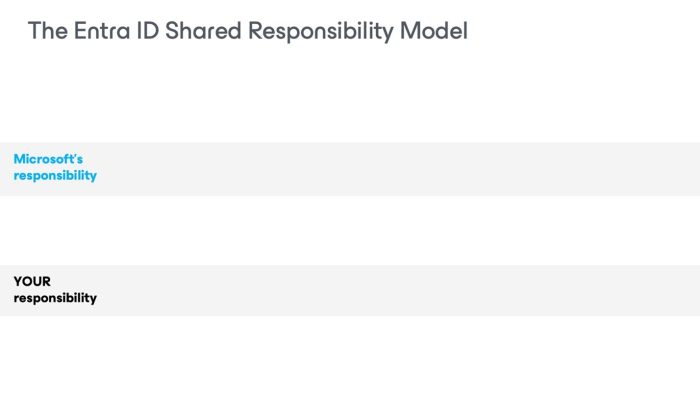Click the center of the gray YOUR responsibility band
This screenshot has height=394, width=700.
coord(350,290)
